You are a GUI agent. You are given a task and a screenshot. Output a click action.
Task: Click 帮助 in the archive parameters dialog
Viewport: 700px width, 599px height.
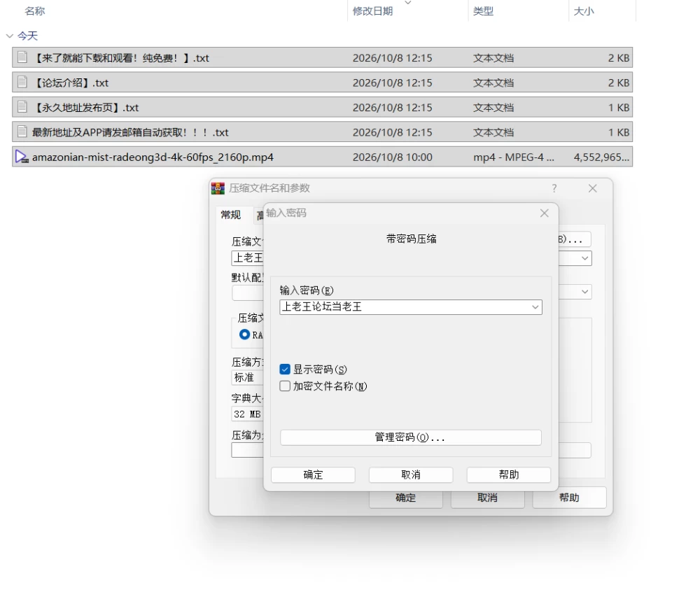tap(569, 498)
